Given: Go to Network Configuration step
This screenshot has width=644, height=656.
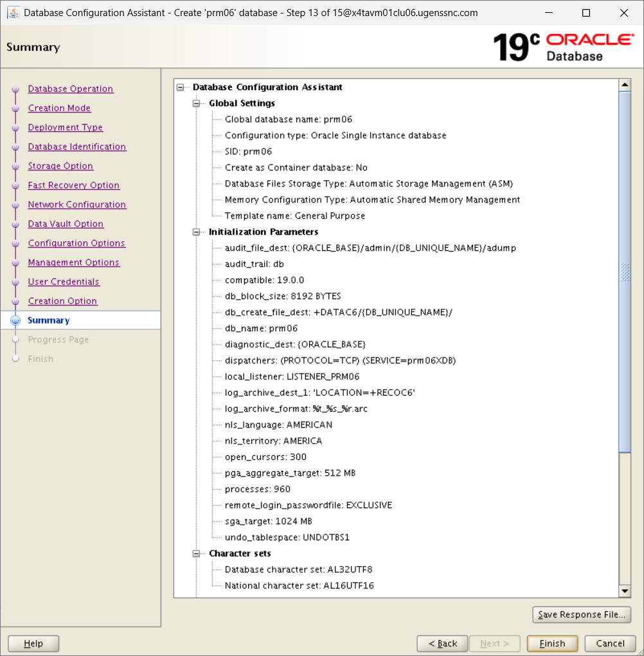Looking at the screenshot, I should (77, 204).
